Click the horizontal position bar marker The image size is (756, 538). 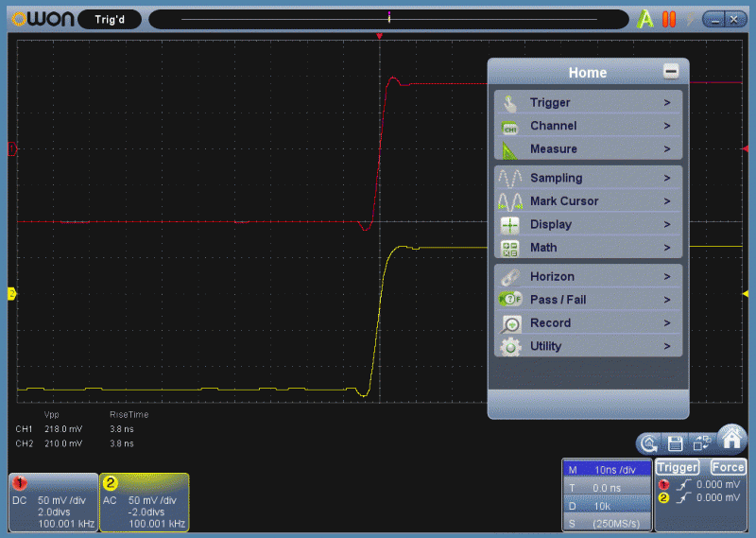click(x=389, y=18)
